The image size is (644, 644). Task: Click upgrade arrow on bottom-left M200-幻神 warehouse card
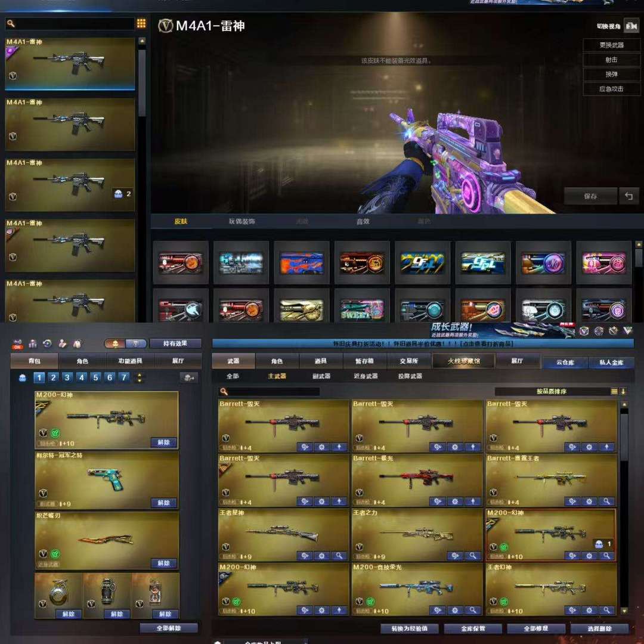click(339, 611)
